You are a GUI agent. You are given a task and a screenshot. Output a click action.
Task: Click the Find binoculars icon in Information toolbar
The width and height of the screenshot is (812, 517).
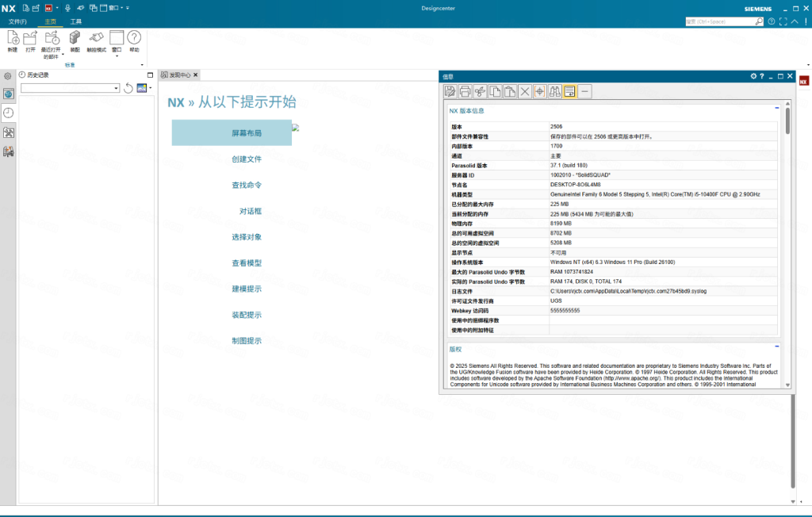click(x=555, y=92)
